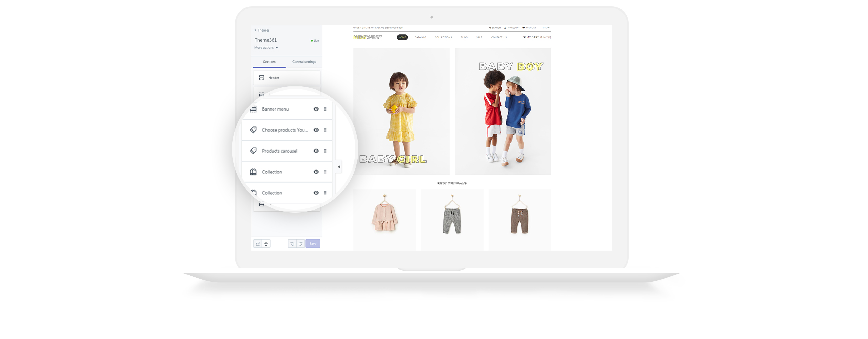868x339 pixels.
Task: Click the Theme361 theme title
Action: pyautogui.click(x=265, y=40)
